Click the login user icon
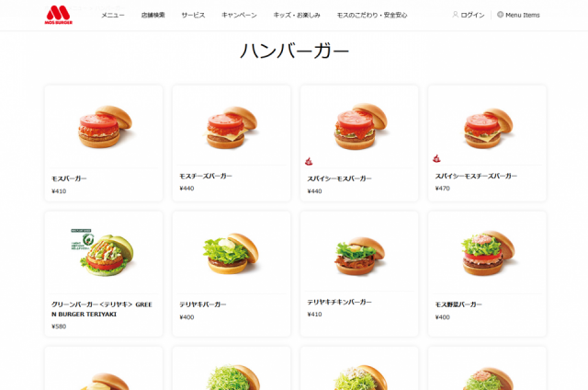The image size is (588, 390). coord(456,15)
